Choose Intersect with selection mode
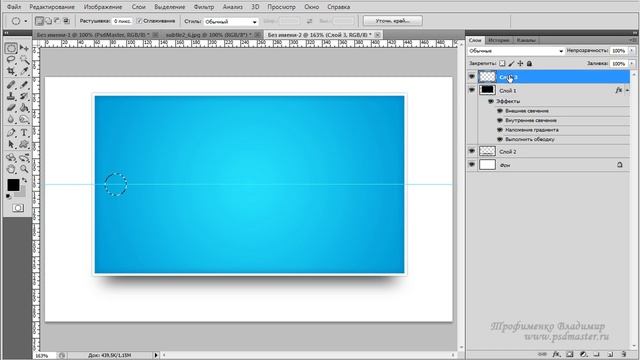640x360 pixels. pos(67,21)
